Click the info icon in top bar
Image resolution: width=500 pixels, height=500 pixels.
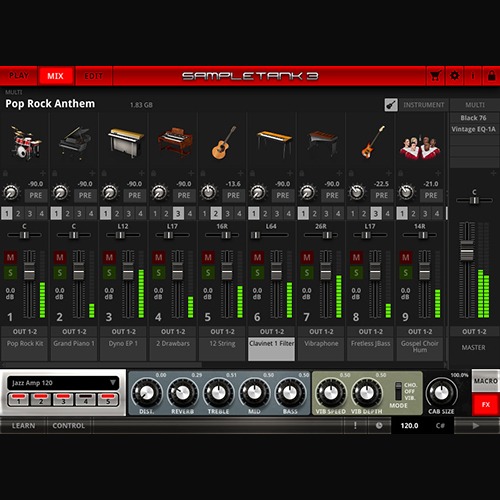(473, 76)
